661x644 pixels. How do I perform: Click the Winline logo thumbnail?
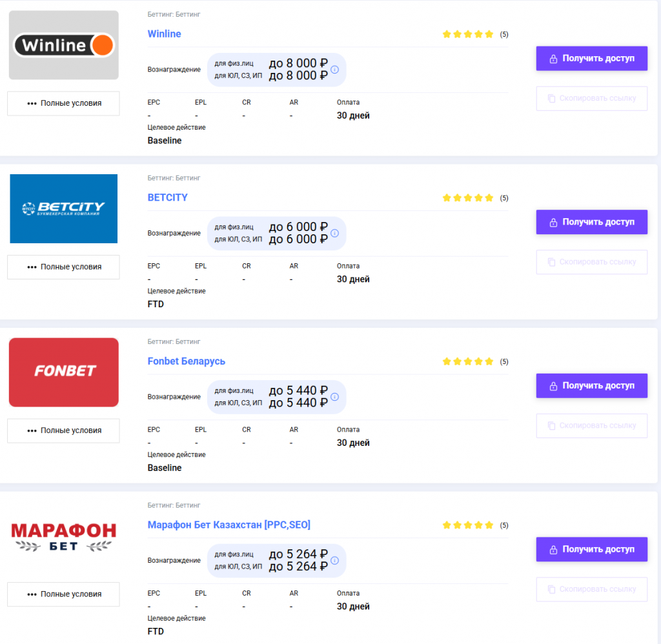coord(63,45)
